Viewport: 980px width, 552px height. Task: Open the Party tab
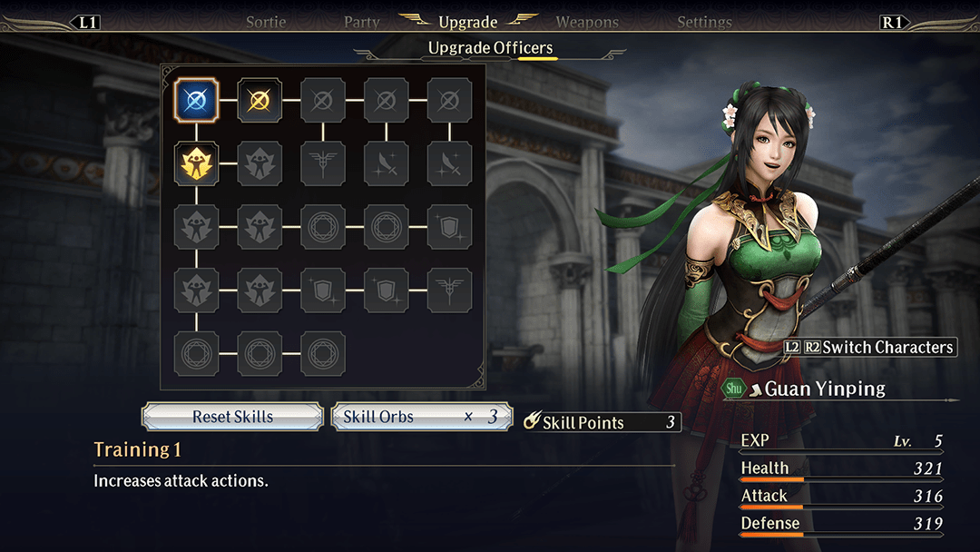361,23
